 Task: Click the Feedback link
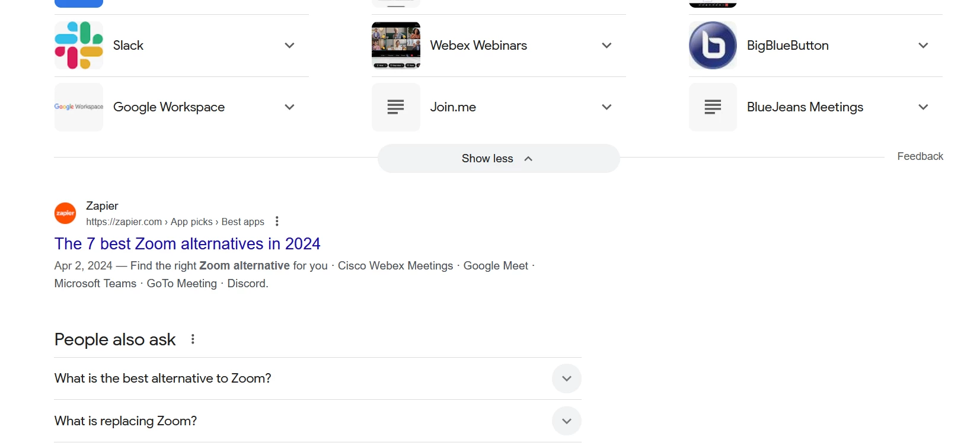(x=920, y=156)
